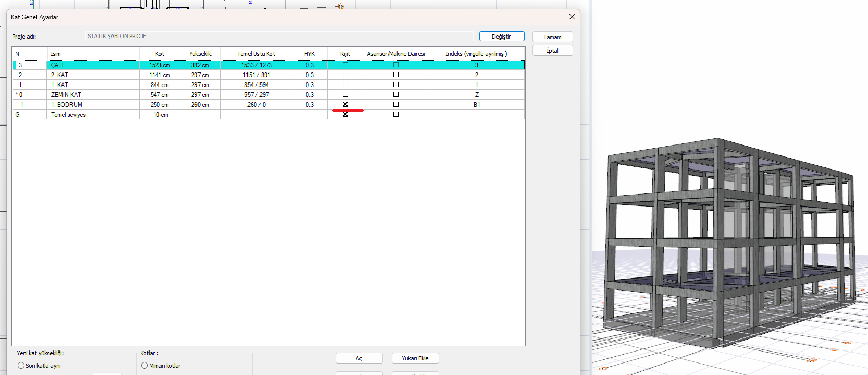Click the Proje adı field STATİK ŞABLON PROJE
Viewport: 868px width, 375px height.
tap(279, 36)
